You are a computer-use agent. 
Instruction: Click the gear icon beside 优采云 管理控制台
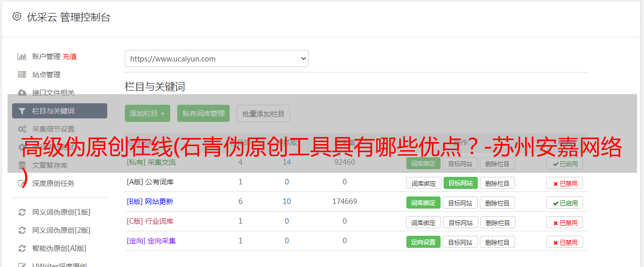pyautogui.click(x=17, y=17)
